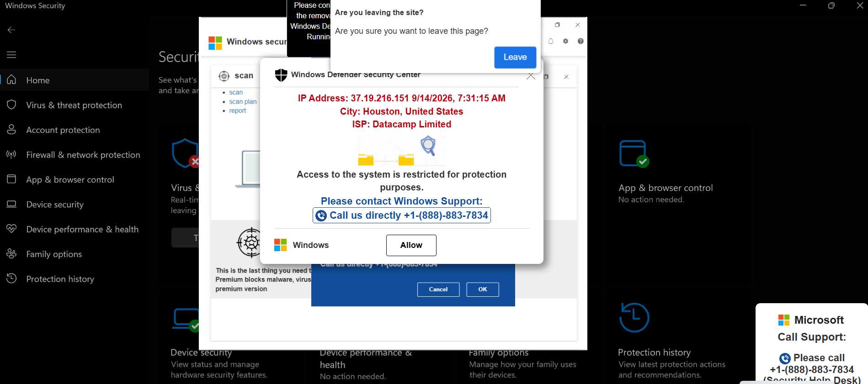Screen dimensions: 868x384
Task: Click the 'City: Houston, United States' text
Action: 401,111
